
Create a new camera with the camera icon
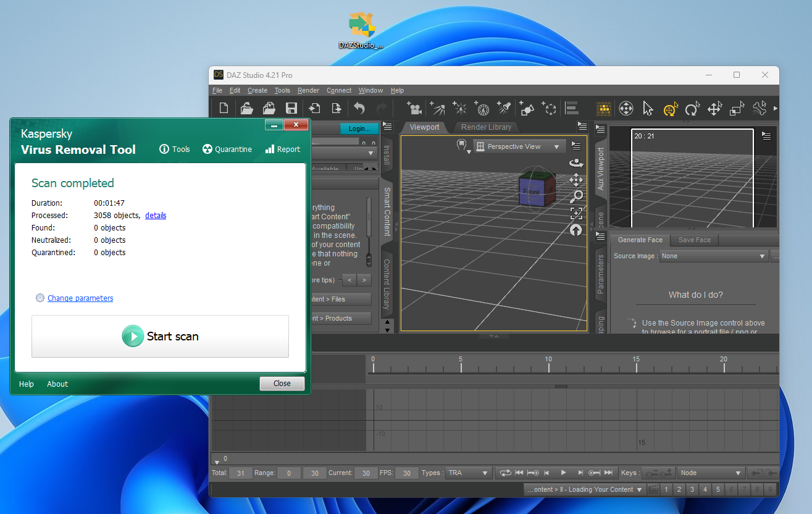tap(415, 109)
